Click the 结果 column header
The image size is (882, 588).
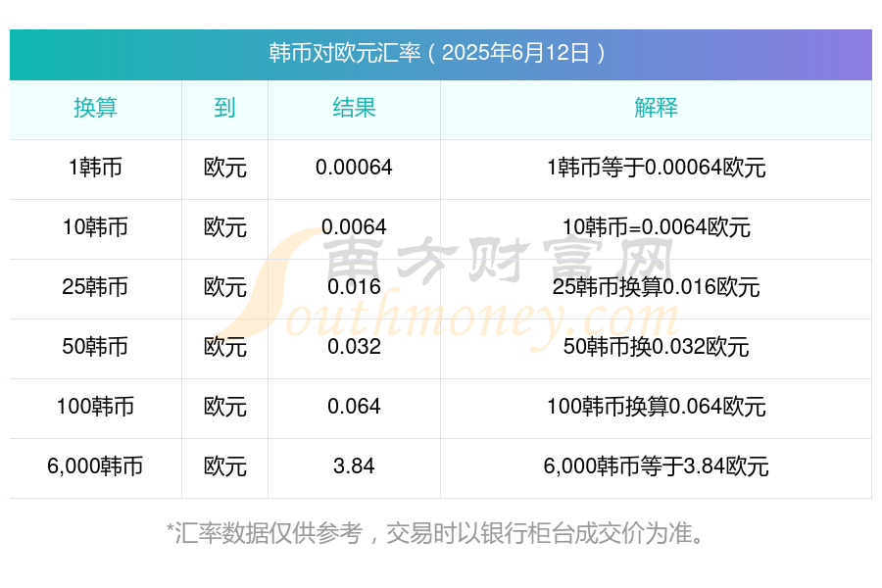pyautogui.click(x=354, y=108)
